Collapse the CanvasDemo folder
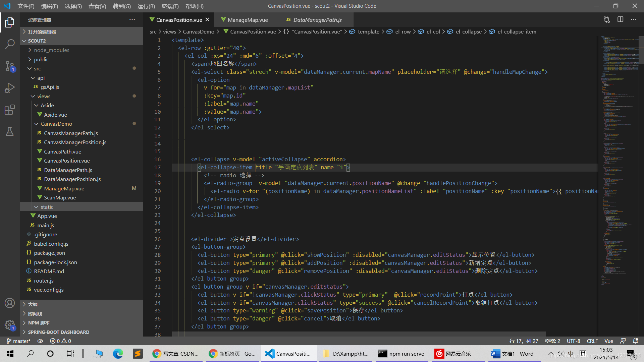The image size is (644, 362). pyautogui.click(x=82, y=124)
